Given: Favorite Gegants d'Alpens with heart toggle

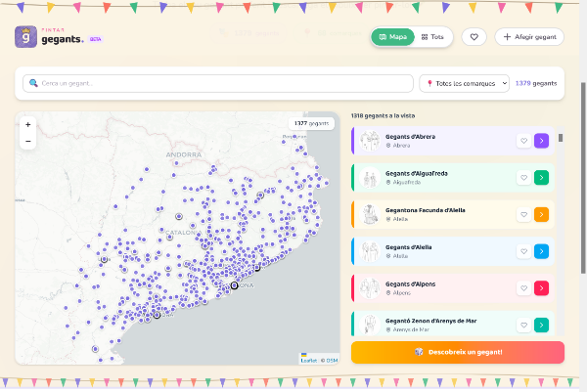Looking at the screenshot, I should pyautogui.click(x=523, y=288).
